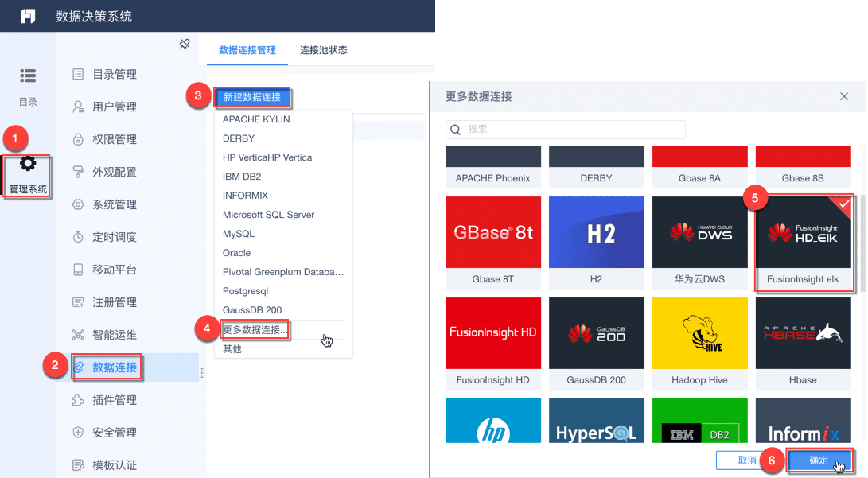This screenshot has width=868, height=478.
Task: Click the 目录管理 menu icon
Action: [x=78, y=74]
